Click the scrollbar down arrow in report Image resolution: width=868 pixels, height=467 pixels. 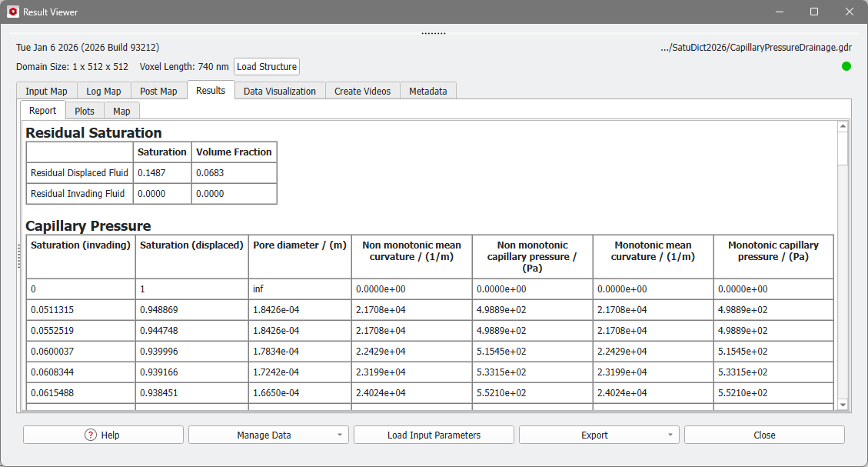pos(843,405)
